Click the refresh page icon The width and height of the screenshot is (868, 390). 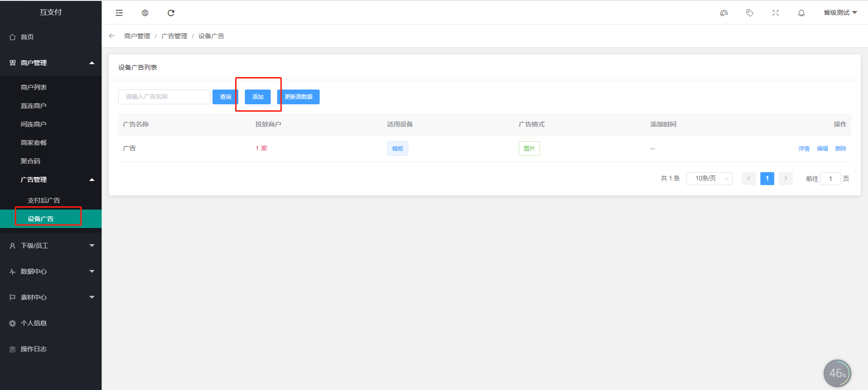point(171,13)
